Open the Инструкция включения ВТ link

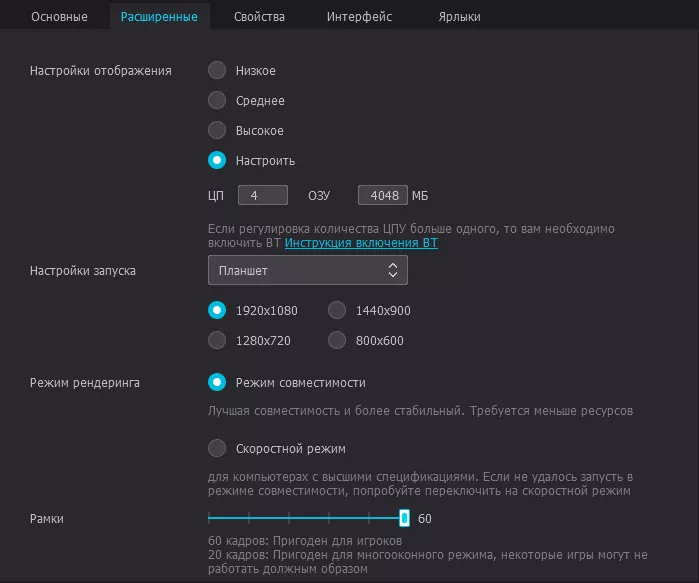click(361, 243)
